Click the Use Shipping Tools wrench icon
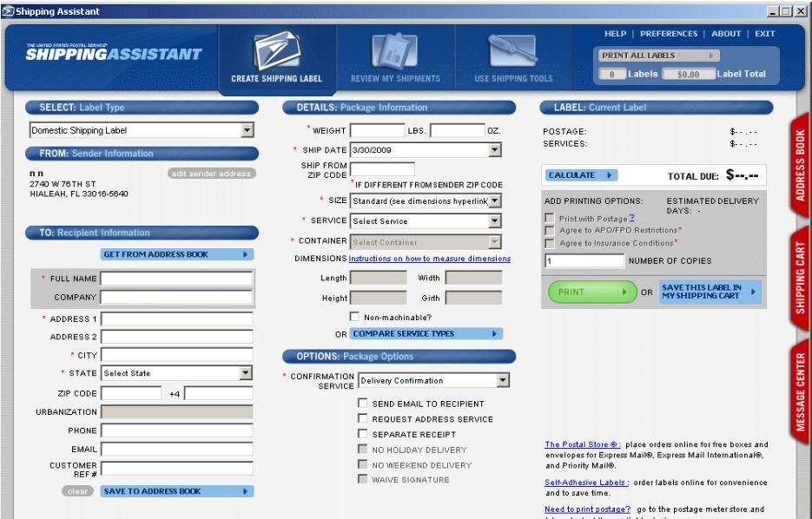 point(512,53)
